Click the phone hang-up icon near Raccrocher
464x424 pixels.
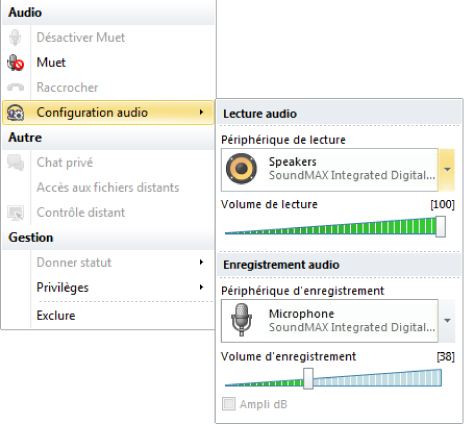pyautogui.click(x=15, y=87)
